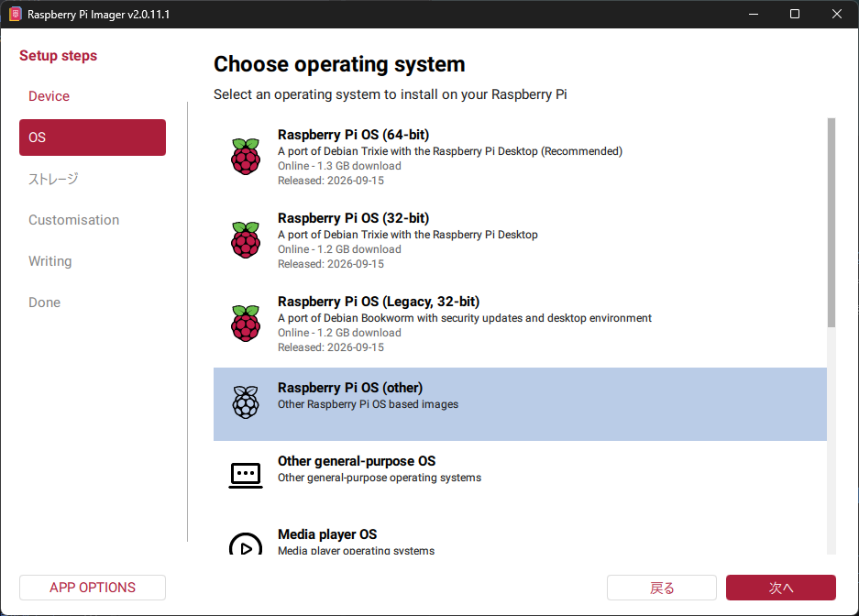Select the OS setup step

[x=93, y=137]
